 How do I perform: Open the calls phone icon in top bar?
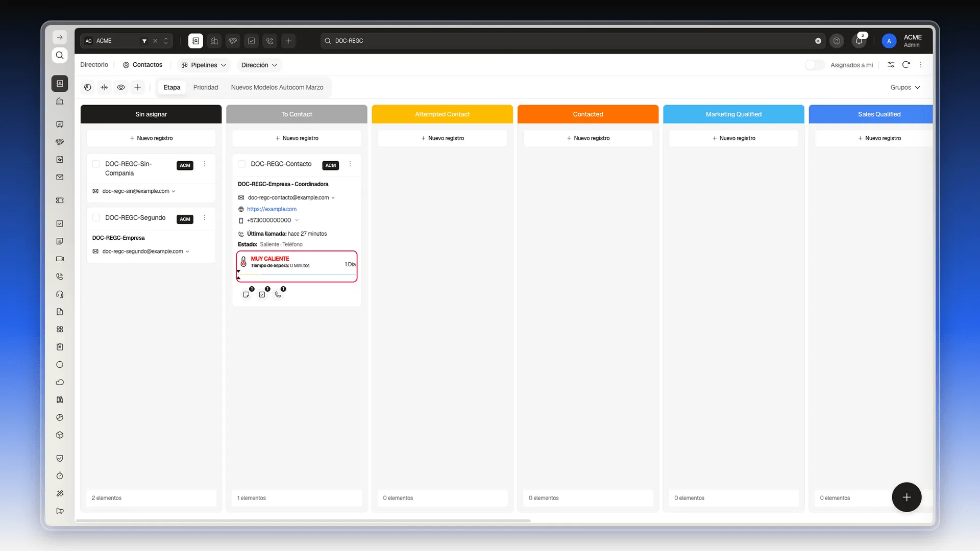pyautogui.click(x=270, y=41)
